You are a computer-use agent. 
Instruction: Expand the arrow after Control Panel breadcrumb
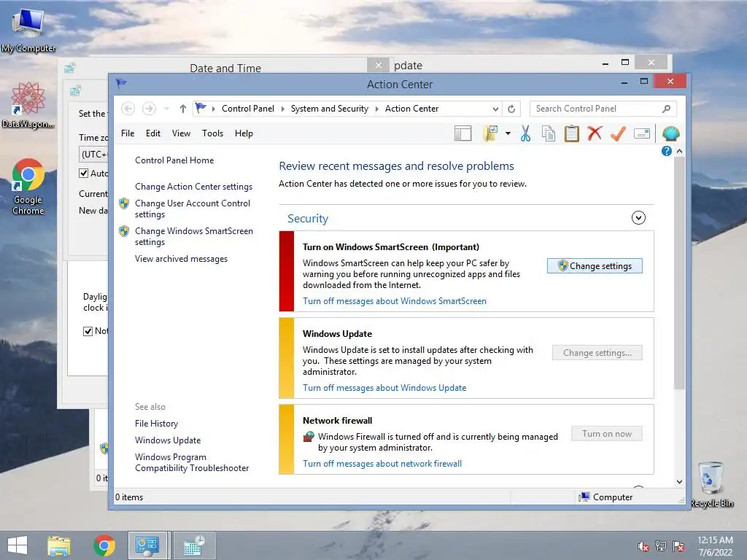[282, 109]
